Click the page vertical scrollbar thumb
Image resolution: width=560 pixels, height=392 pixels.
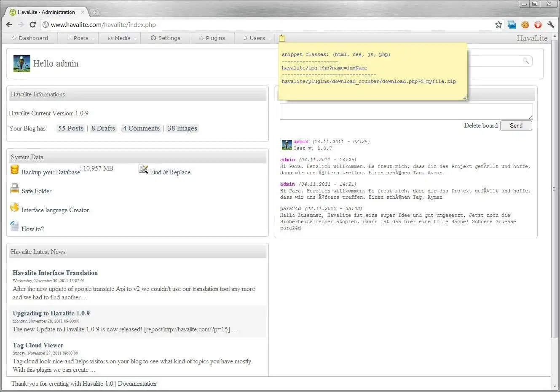(554, 189)
